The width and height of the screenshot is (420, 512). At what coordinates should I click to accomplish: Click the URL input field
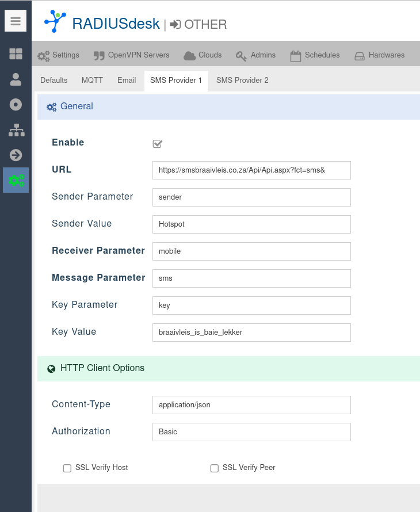tap(251, 170)
